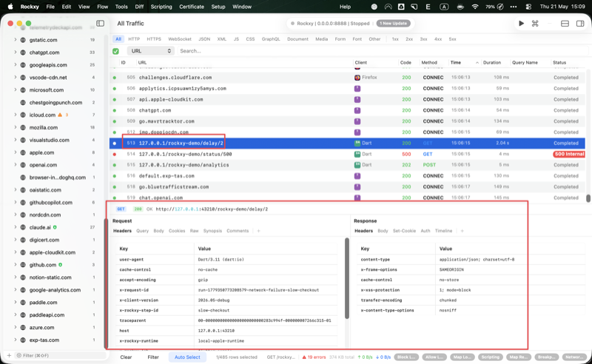This screenshot has width=592, height=364.
Task: Click the command-key shortcut icon in toolbar
Action: click(x=535, y=24)
